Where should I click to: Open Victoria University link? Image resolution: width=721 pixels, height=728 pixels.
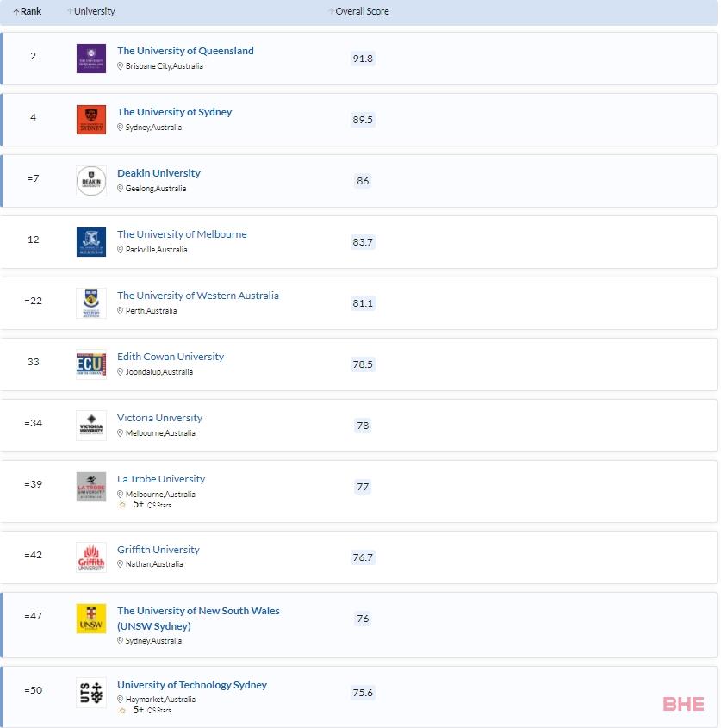tap(159, 418)
